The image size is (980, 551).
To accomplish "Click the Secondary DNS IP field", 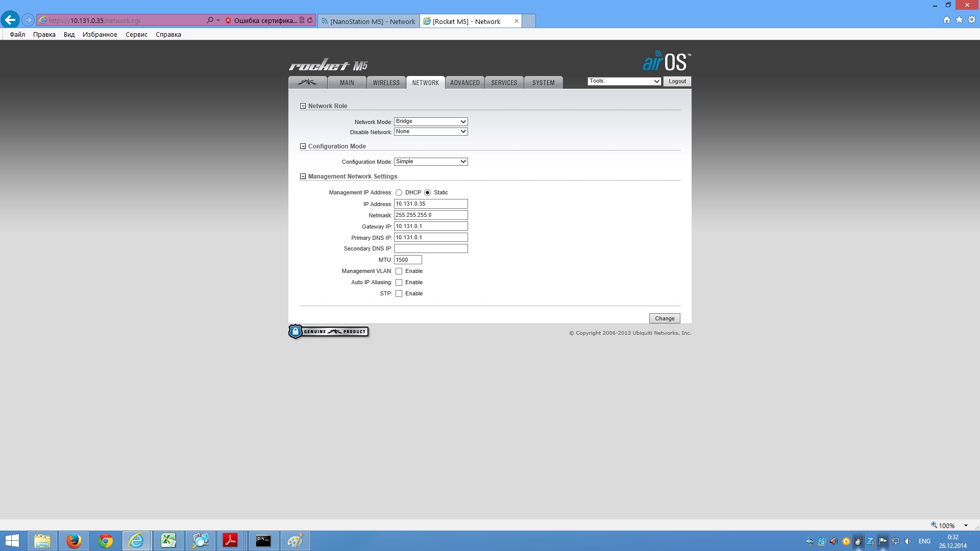I will click(x=431, y=248).
